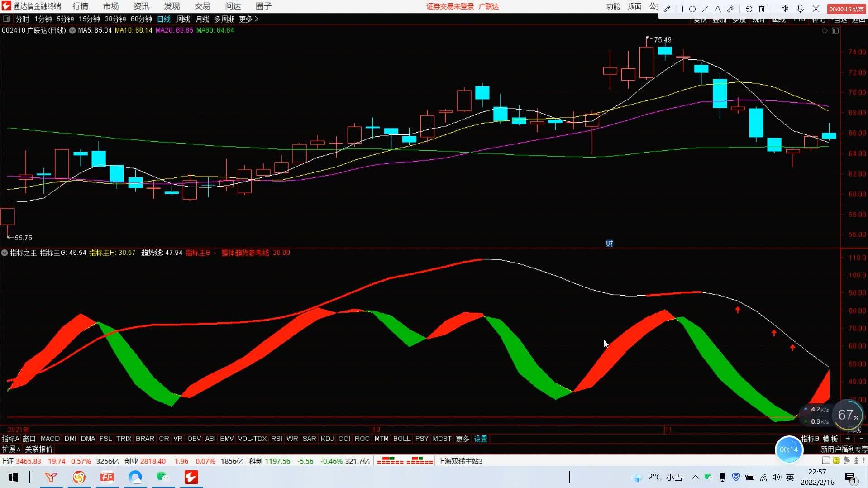This screenshot has width=868, height=488.
Task: Toggle the recorder microphone
Action: [800, 9]
